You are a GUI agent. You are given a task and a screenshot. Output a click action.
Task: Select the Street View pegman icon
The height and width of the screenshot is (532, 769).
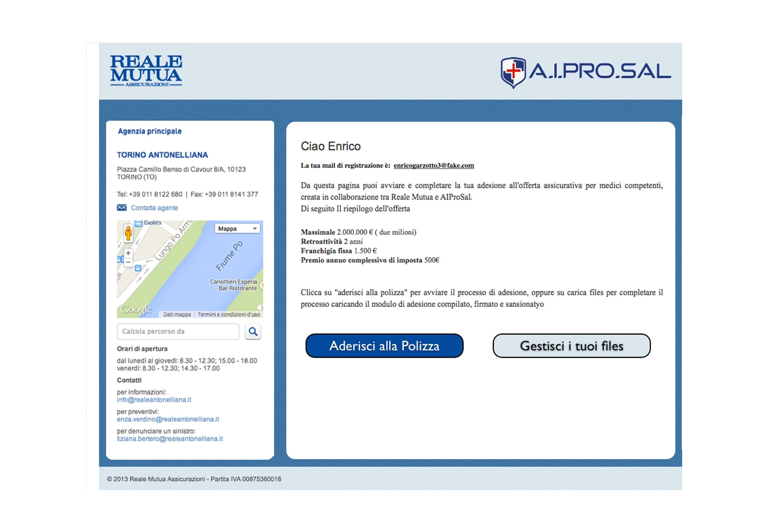coord(127,234)
